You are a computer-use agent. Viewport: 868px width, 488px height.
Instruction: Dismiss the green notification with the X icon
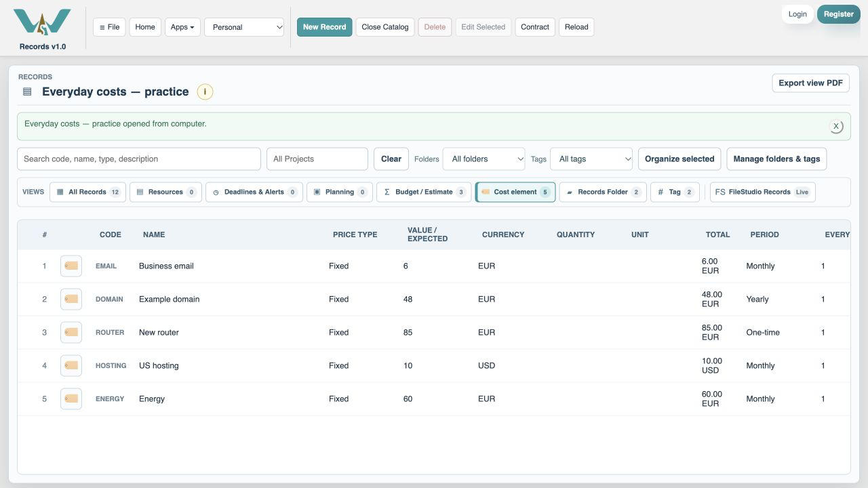coord(836,126)
